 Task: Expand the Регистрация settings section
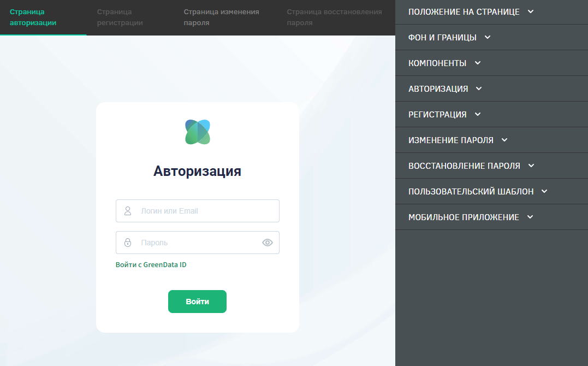444,115
